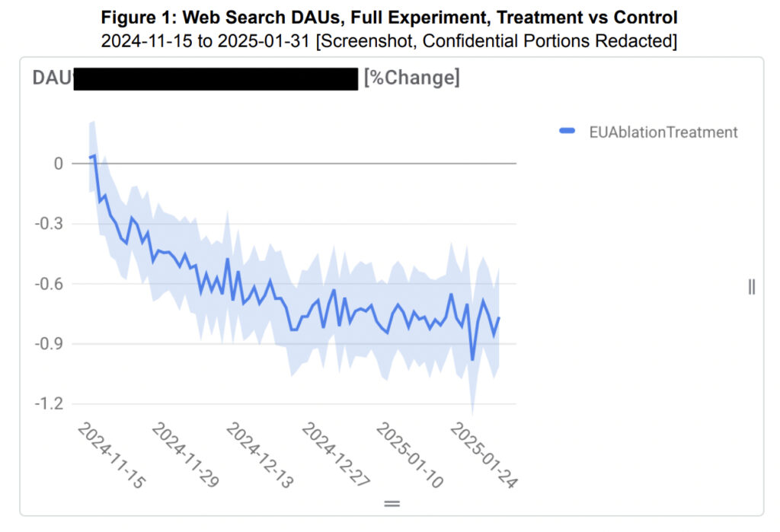Viewport: 780px width, 532px height.
Task: Click the 0 y-axis value label
Action: pyautogui.click(x=58, y=164)
